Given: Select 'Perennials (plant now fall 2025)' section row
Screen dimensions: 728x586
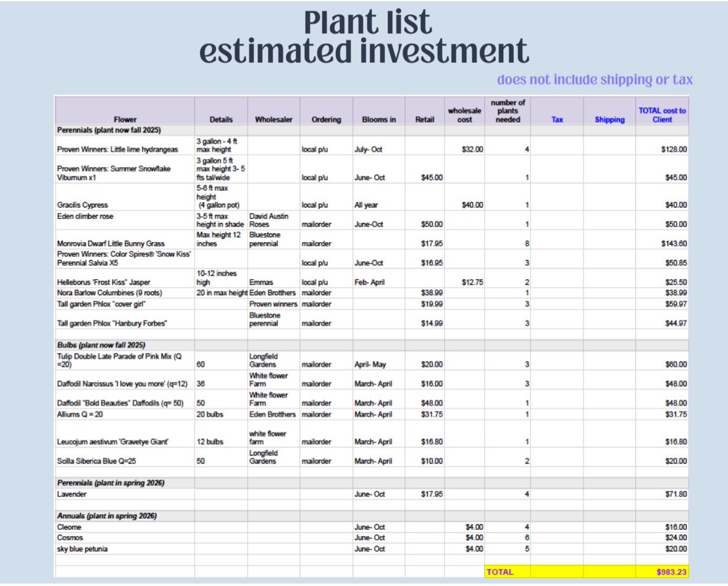Looking at the screenshot, I should pos(372,130).
